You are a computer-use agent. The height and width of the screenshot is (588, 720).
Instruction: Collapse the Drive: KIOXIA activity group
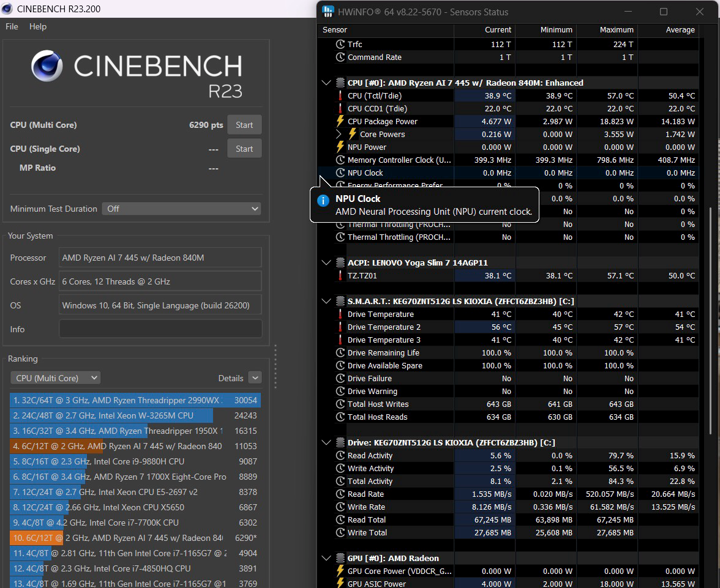326,442
